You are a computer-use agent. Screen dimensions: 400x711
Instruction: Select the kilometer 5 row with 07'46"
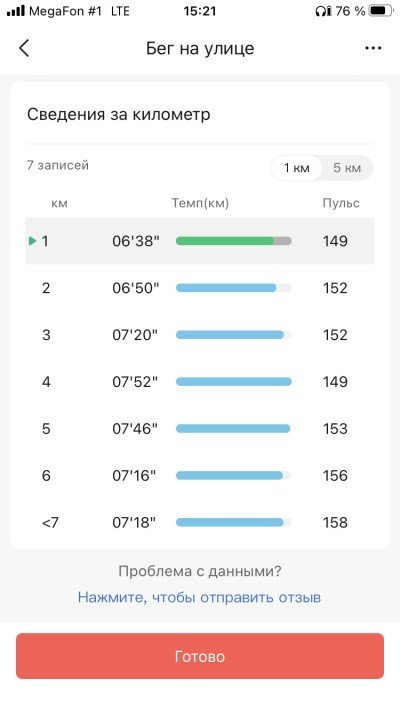tap(200, 429)
